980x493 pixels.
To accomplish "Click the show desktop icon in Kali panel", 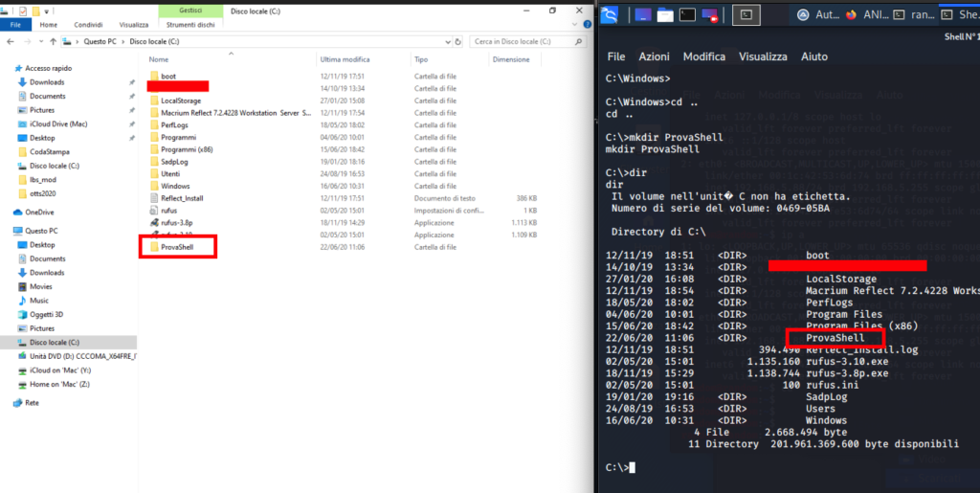I will click(x=643, y=14).
